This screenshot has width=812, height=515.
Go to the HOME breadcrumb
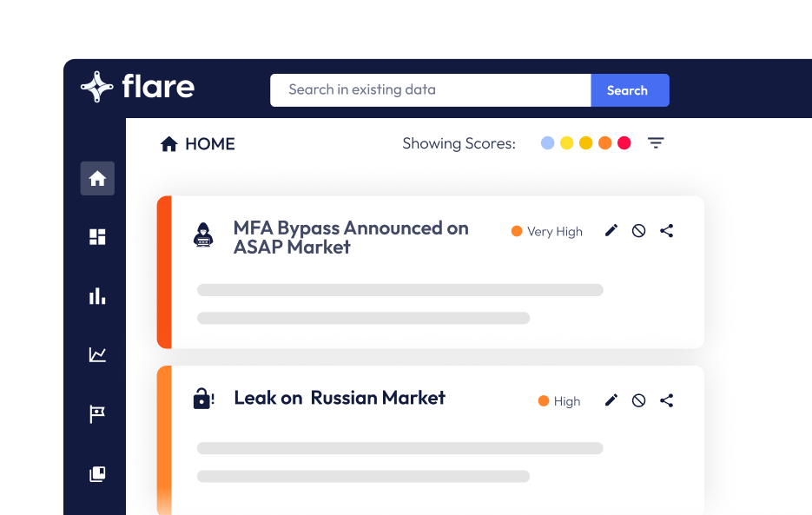(197, 143)
